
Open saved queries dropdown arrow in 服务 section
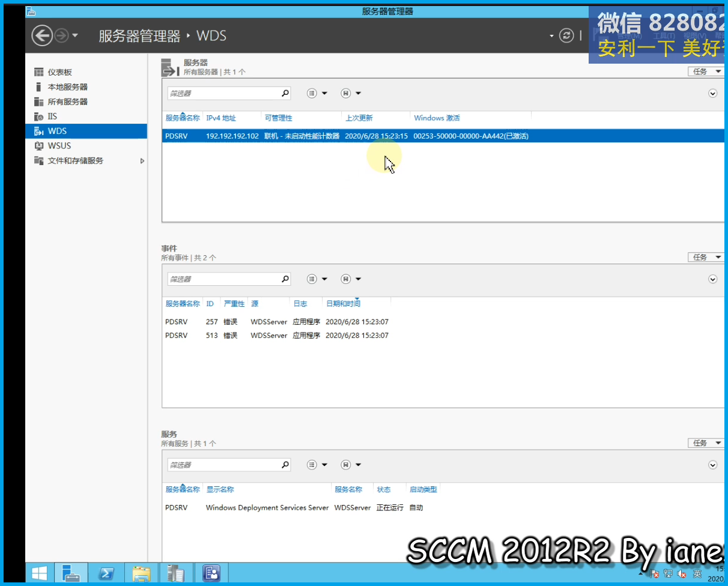358,465
